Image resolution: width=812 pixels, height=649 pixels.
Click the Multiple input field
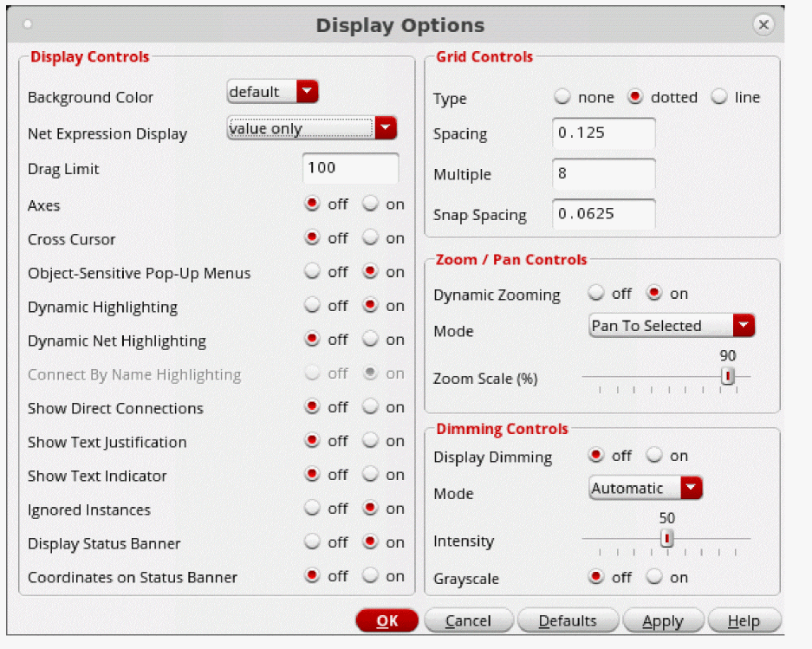(x=603, y=173)
